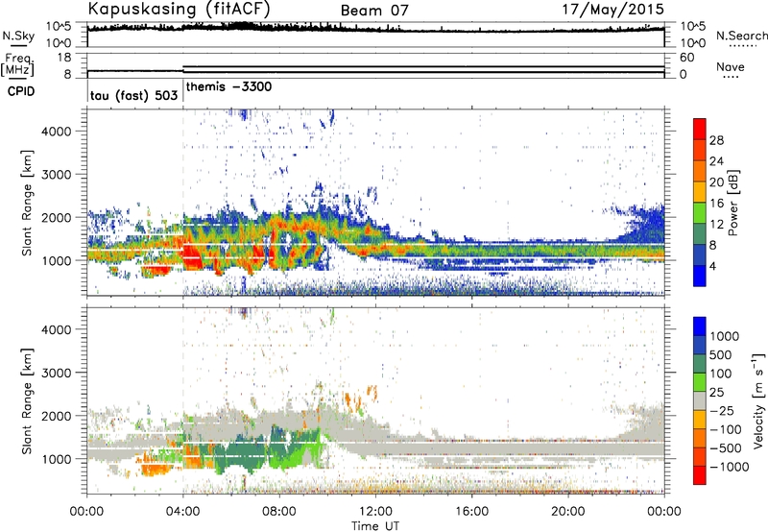Click the 'Kapuskasing (fitACF)' title text
The width and height of the screenshot is (768, 532).
tap(179, 9)
